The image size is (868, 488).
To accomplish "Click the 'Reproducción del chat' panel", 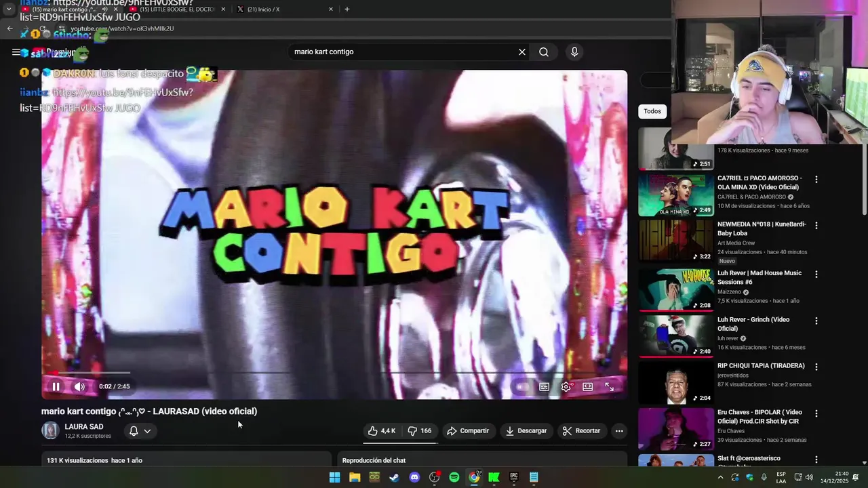I will (x=482, y=460).
